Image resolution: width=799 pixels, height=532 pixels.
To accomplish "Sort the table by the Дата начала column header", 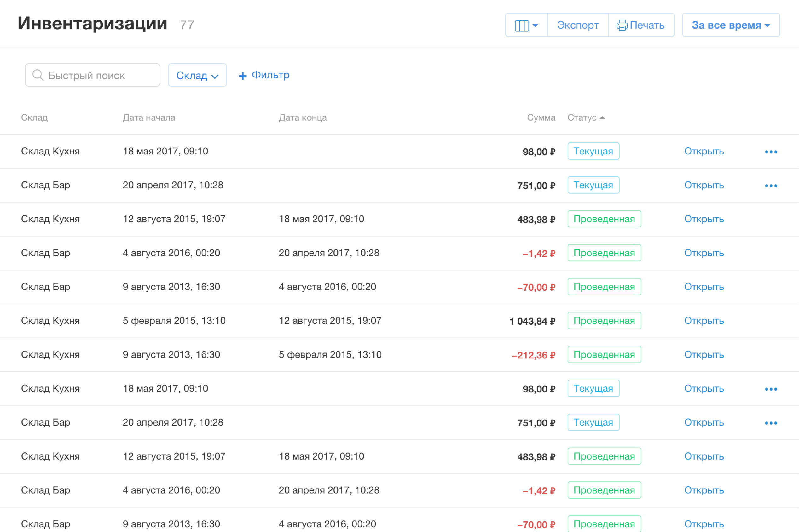I will coord(149,118).
